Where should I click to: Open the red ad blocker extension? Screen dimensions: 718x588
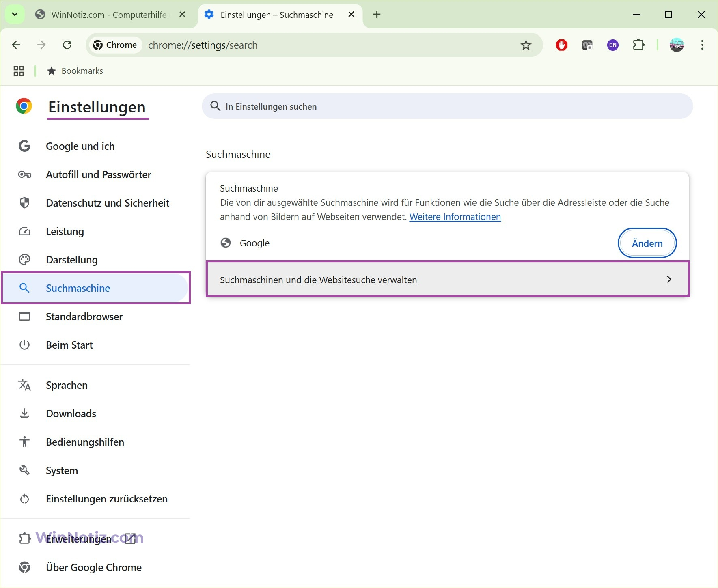click(562, 45)
